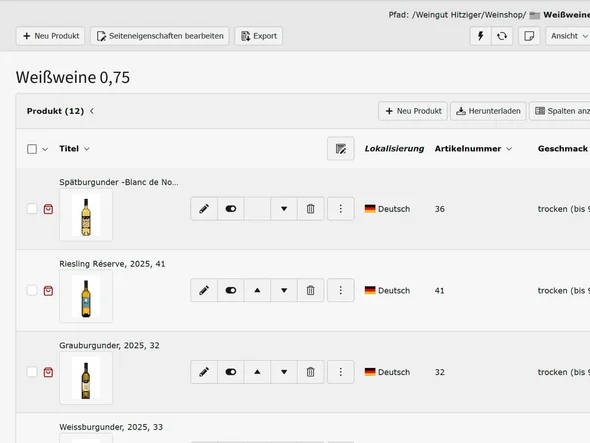This screenshot has height=443, width=590.
Task: Edit the Grauburgunder record with the pencil
Action: 204,372
